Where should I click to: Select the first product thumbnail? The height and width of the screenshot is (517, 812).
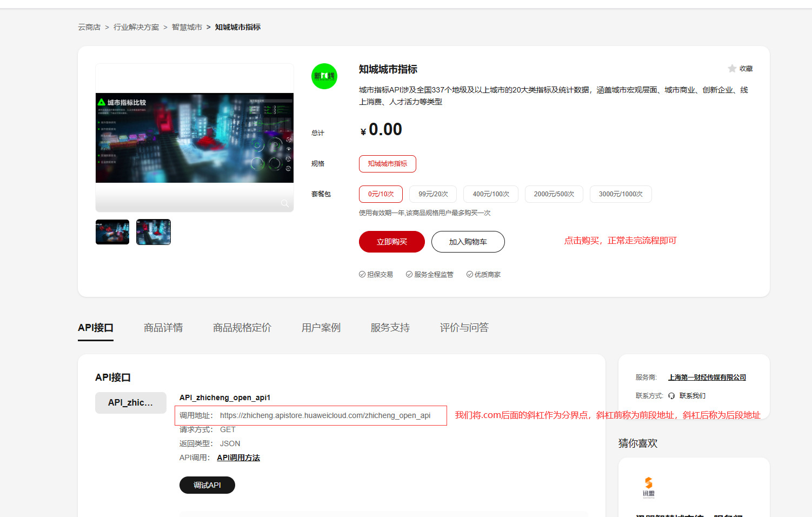(112, 232)
